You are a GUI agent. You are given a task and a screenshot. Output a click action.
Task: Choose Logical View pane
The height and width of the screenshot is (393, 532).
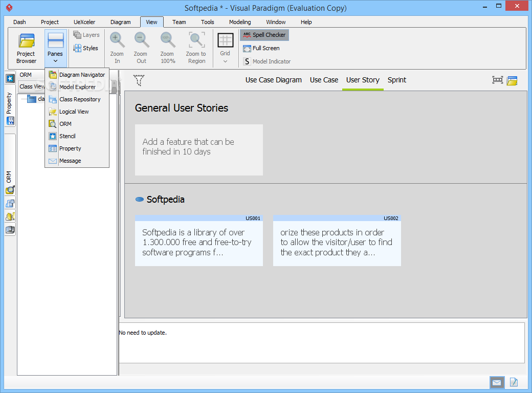coord(77,112)
